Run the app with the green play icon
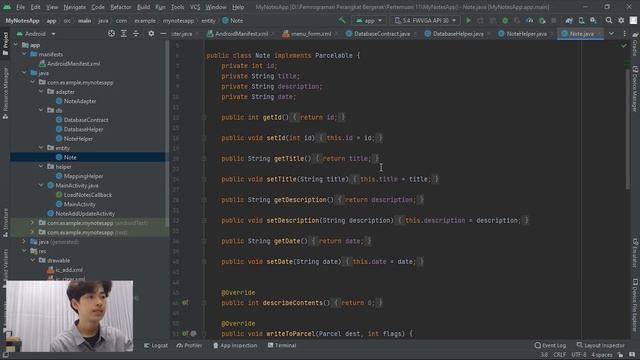This screenshot has width=640, height=360. [x=468, y=20]
